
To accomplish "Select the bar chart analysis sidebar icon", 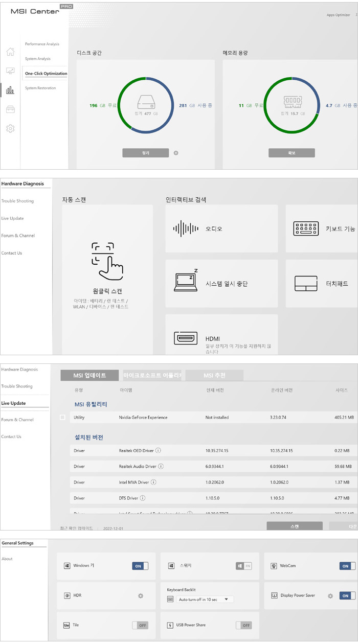I will coord(10,91).
